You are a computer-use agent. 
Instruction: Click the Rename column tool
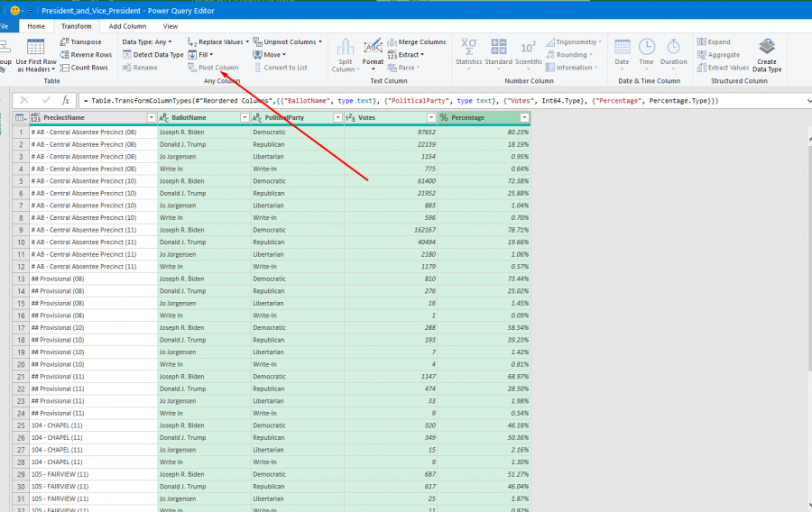click(140, 68)
